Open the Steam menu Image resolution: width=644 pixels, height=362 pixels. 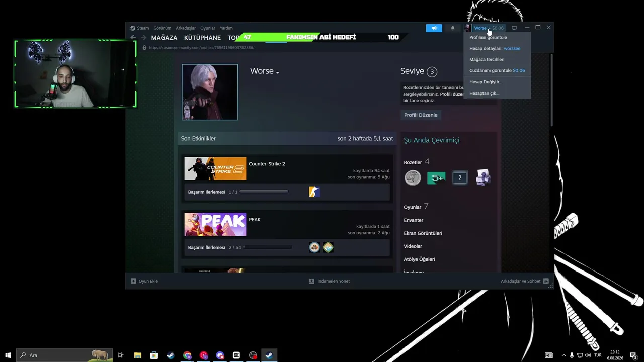pyautogui.click(x=143, y=28)
